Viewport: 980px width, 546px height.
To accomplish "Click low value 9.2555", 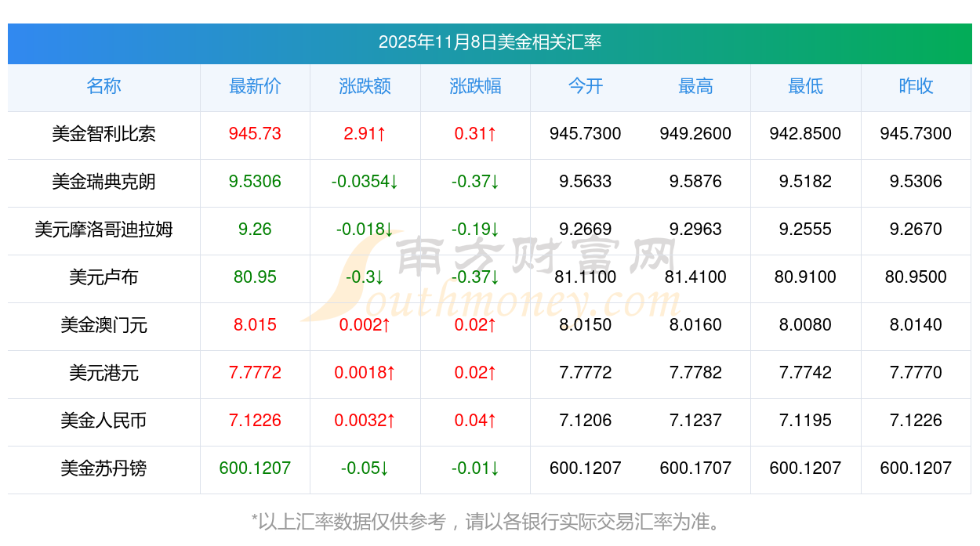I will coord(806,230).
